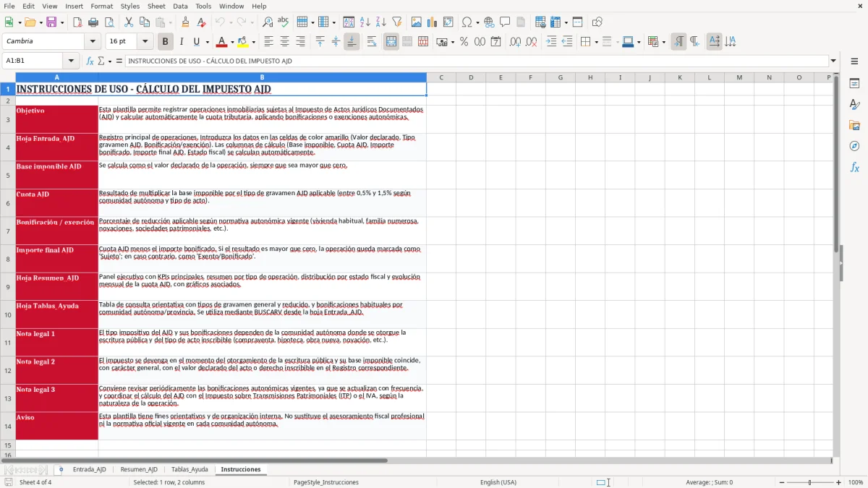Viewport: 868px width, 488px height.
Task: Insert a chart
Action: click(433, 22)
